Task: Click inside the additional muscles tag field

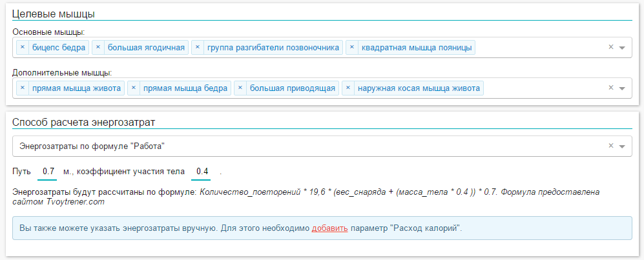Action: click(543, 88)
